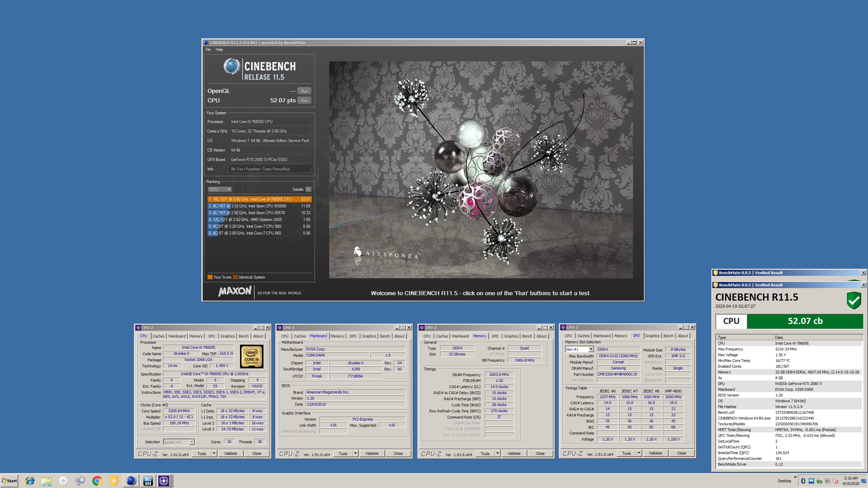Run the OpenGL benchmark test

[304, 91]
